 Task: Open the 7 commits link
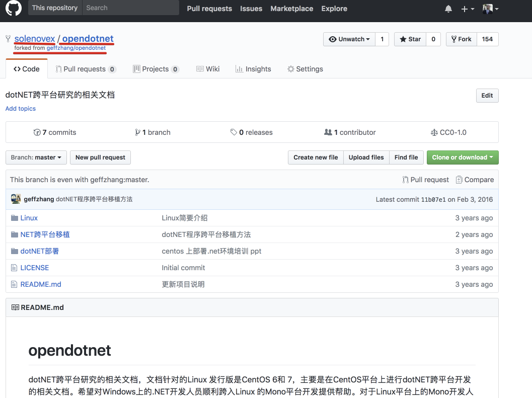[x=55, y=132]
